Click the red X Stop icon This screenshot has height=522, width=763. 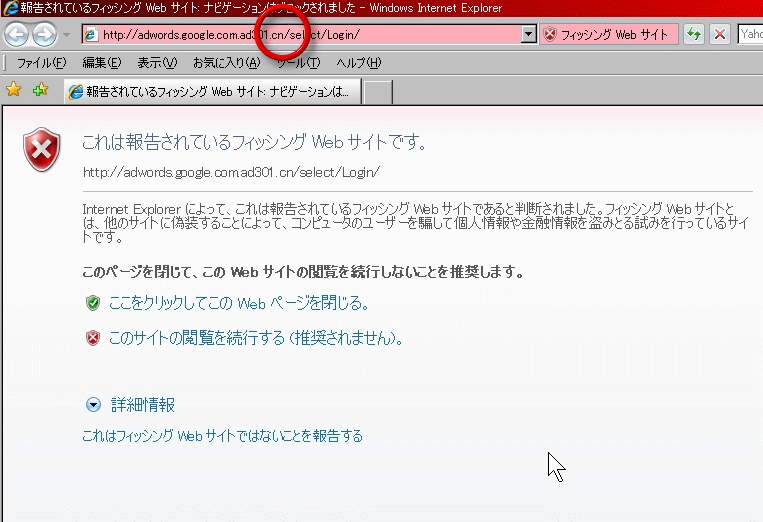(720, 35)
